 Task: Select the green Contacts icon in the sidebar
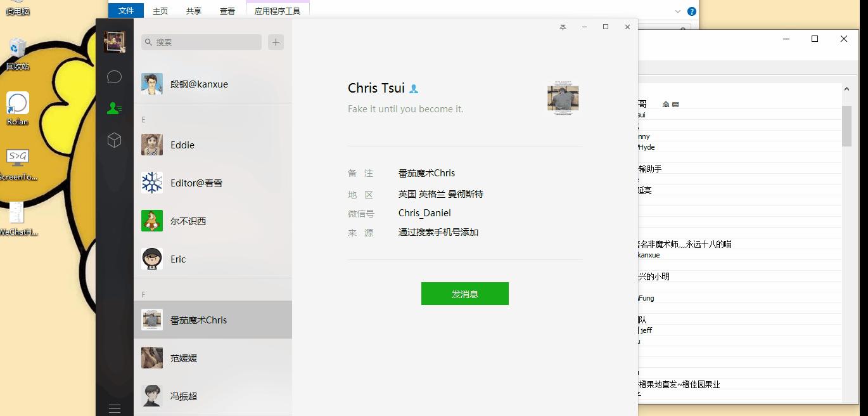point(115,108)
